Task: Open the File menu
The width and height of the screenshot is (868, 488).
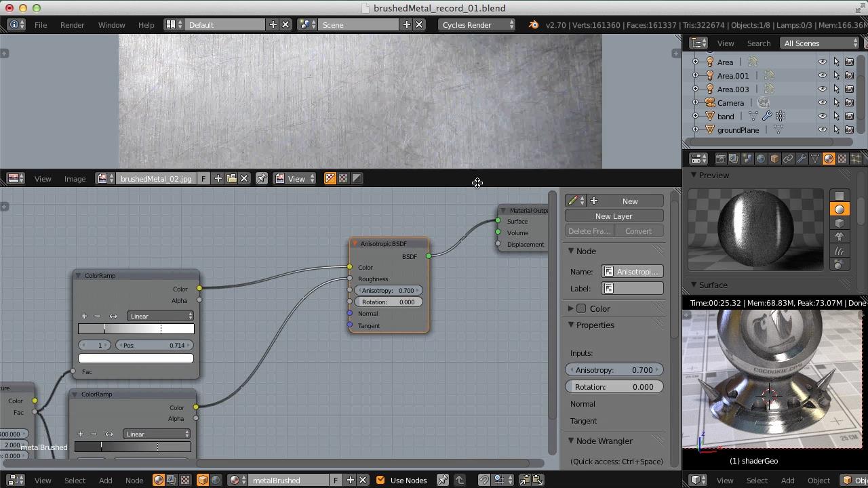Action: pos(41,24)
